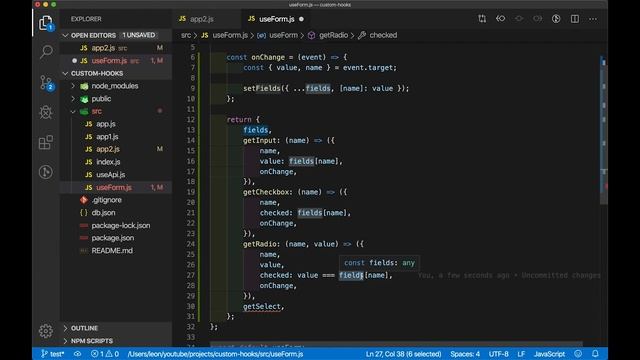Open app2.js in the src folder tree

click(116, 149)
